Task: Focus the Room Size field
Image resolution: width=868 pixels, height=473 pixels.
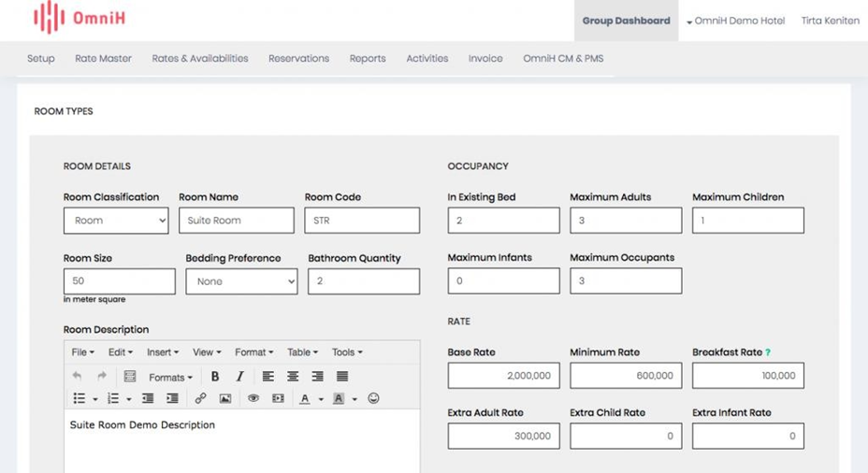Action: click(x=120, y=281)
